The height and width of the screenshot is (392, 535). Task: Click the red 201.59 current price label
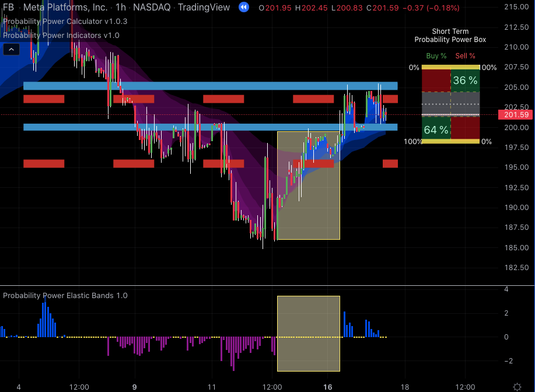516,115
